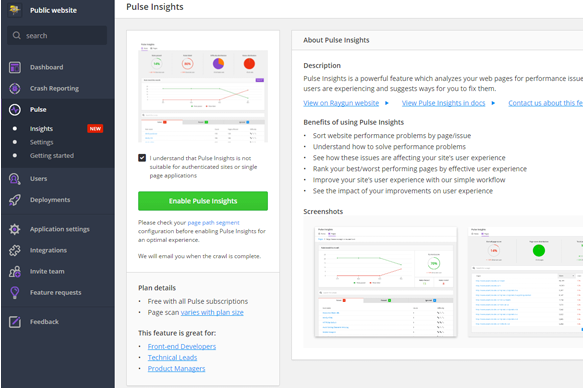Open Product Managers link
This screenshot has width=583, height=388.
[x=176, y=369]
